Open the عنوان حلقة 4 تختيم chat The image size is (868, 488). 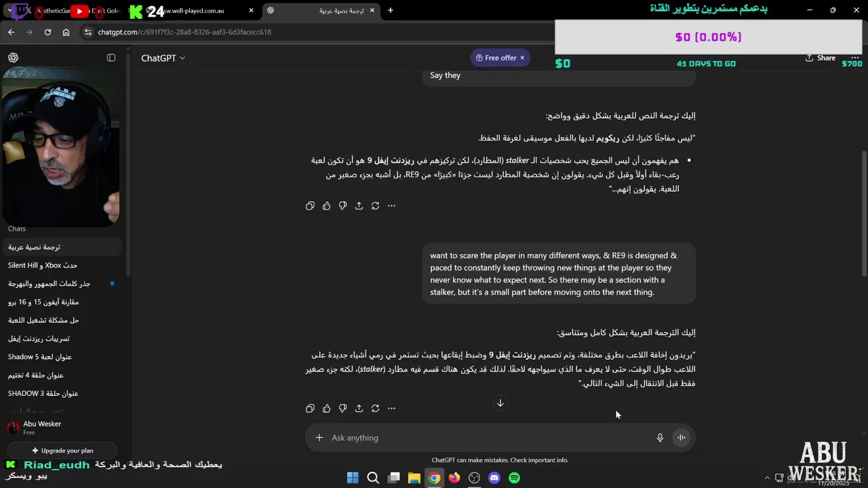tap(61, 375)
